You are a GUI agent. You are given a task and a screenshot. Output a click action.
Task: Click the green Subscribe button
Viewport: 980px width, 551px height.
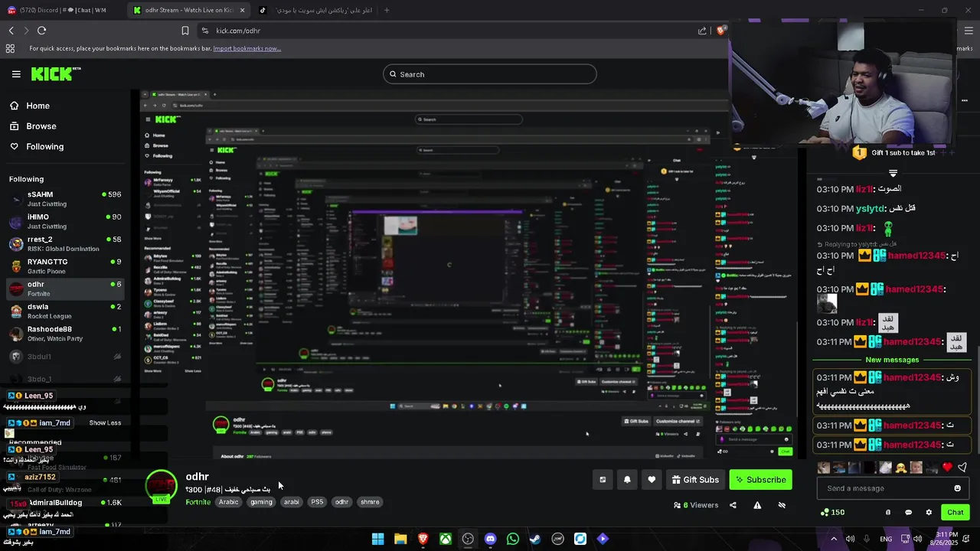click(760, 480)
